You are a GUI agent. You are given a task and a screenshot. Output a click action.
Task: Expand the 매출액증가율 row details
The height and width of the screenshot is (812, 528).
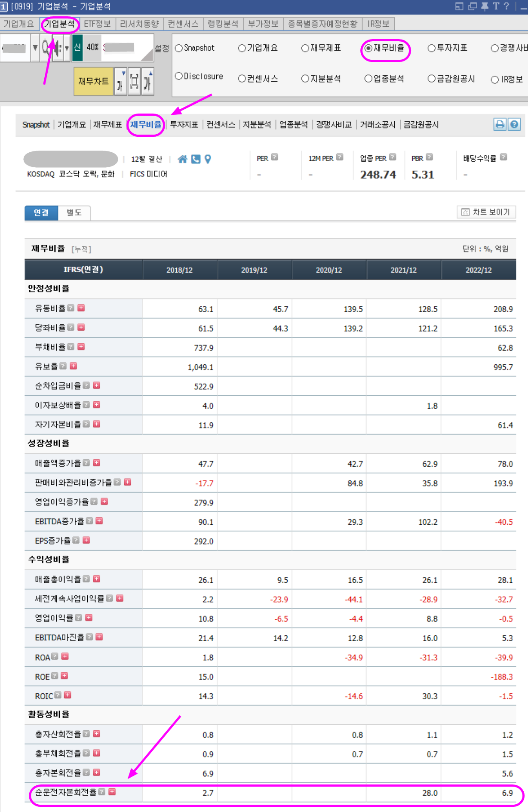pyautogui.click(x=97, y=463)
